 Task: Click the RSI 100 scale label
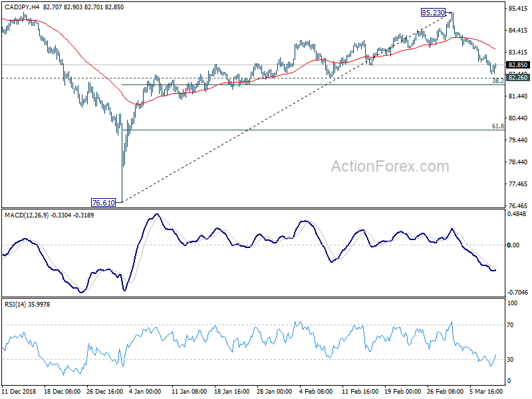(x=512, y=303)
